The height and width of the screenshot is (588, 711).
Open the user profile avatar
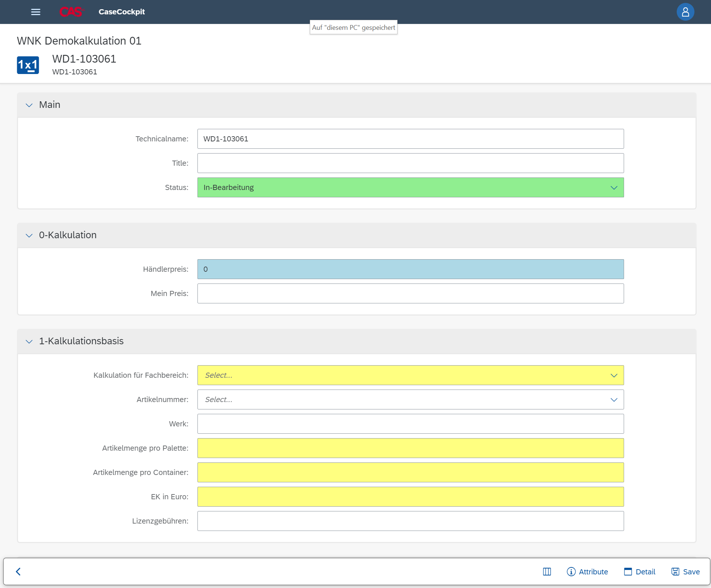click(x=685, y=12)
